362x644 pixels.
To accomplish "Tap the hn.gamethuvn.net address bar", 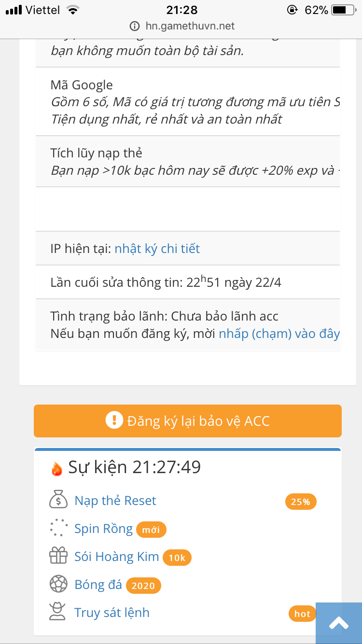I will [190, 26].
